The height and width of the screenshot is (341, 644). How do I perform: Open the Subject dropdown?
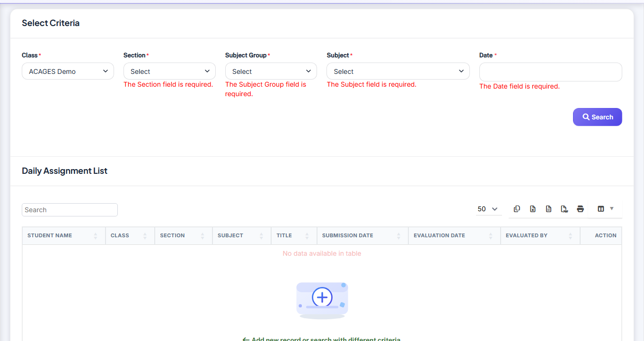[398, 71]
